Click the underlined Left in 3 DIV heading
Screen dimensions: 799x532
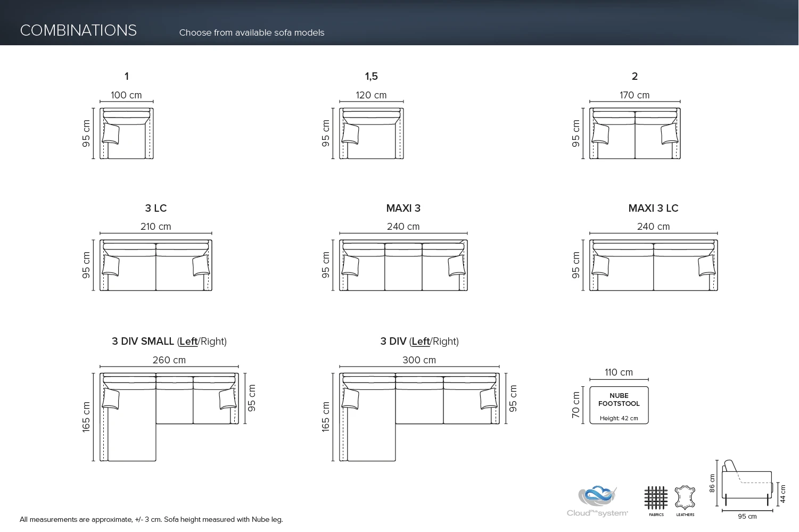[421, 342]
